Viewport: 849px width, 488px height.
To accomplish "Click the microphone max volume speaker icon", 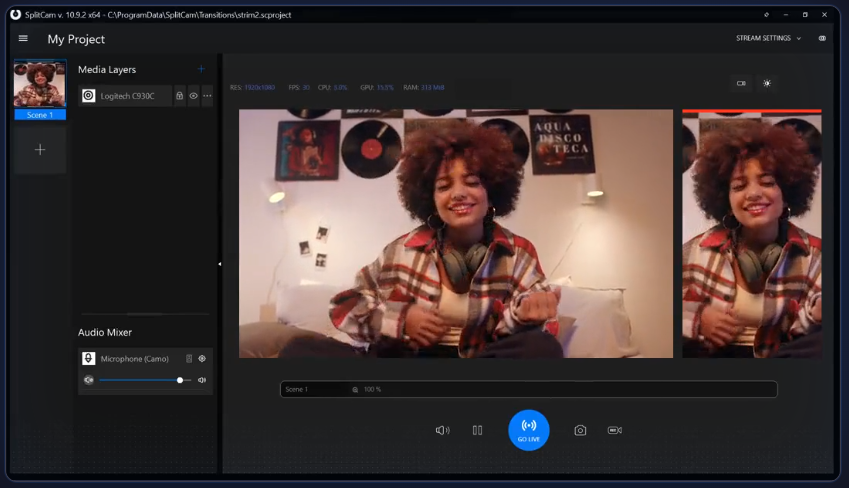I will click(202, 380).
